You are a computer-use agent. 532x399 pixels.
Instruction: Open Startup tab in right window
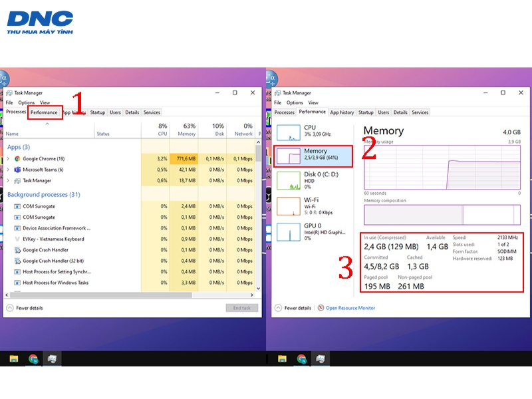[x=366, y=112]
